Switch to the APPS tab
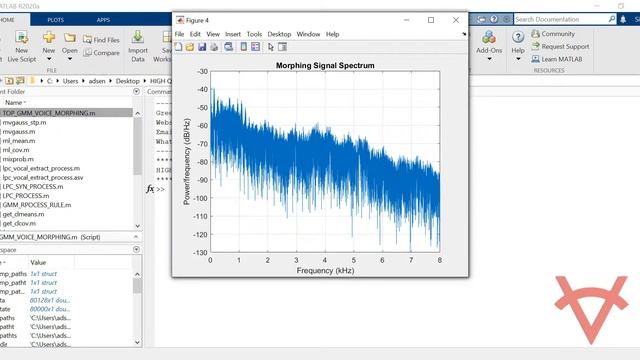 click(103, 20)
